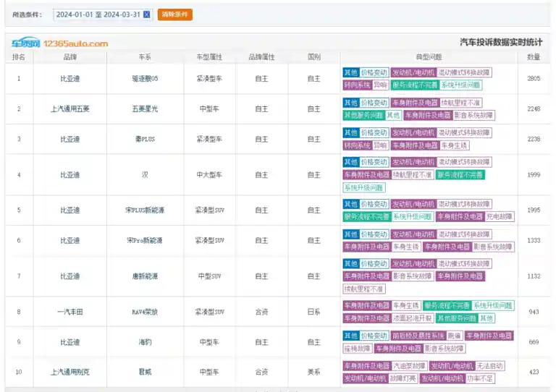Click the 排名 column header
The width and height of the screenshot is (556, 392).
[19, 57]
